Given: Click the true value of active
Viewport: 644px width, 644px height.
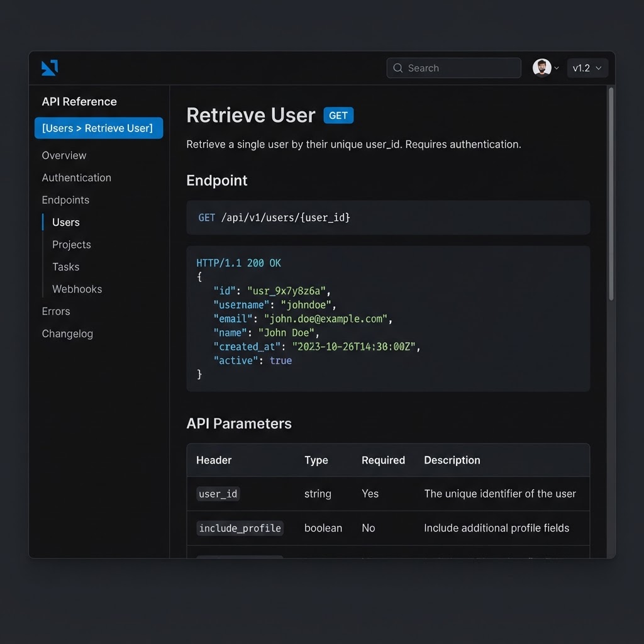Looking at the screenshot, I should click(x=280, y=360).
